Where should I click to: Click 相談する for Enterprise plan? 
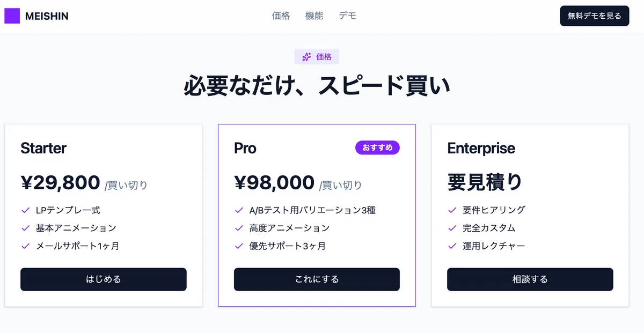[x=530, y=279]
